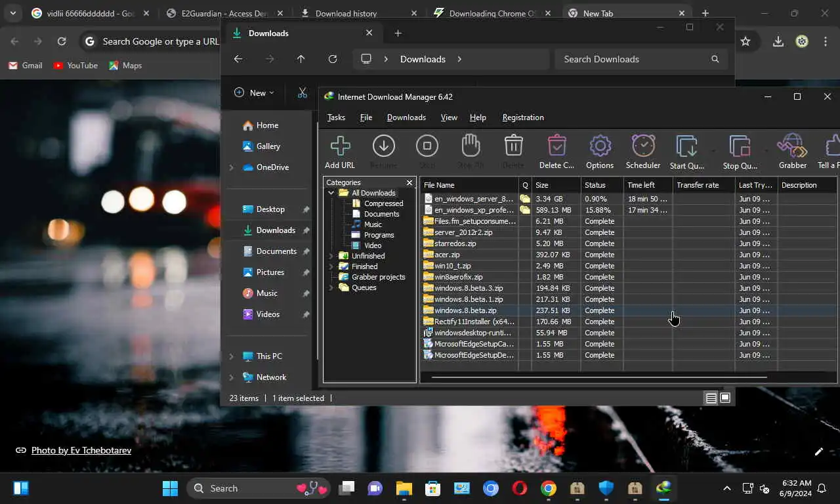Open the Tasks menu in IDM
Screen dimensions: 840x504
[336, 117]
